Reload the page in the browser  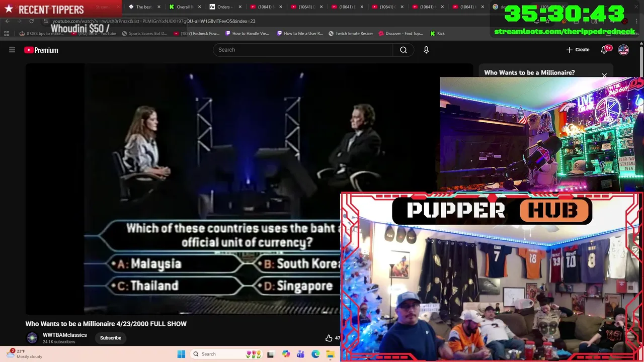[31, 21]
